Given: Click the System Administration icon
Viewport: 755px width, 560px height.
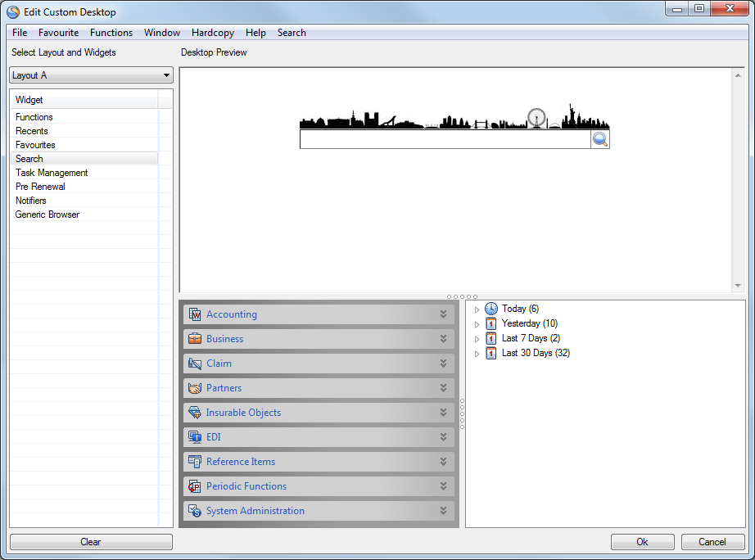Looking at the screenshot, I should point(195,510).
